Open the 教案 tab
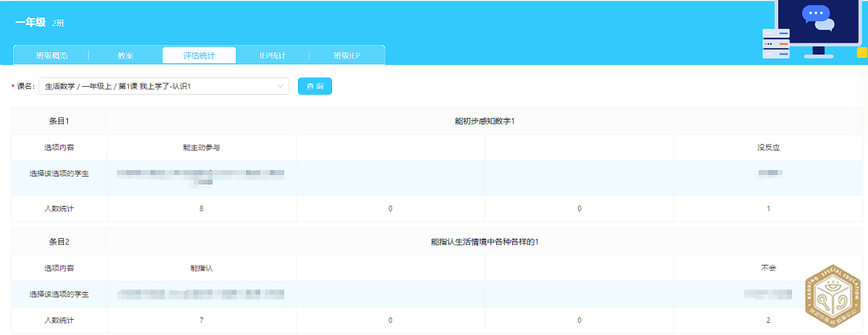This screenshot has height=335, width=868. point(125,56)
